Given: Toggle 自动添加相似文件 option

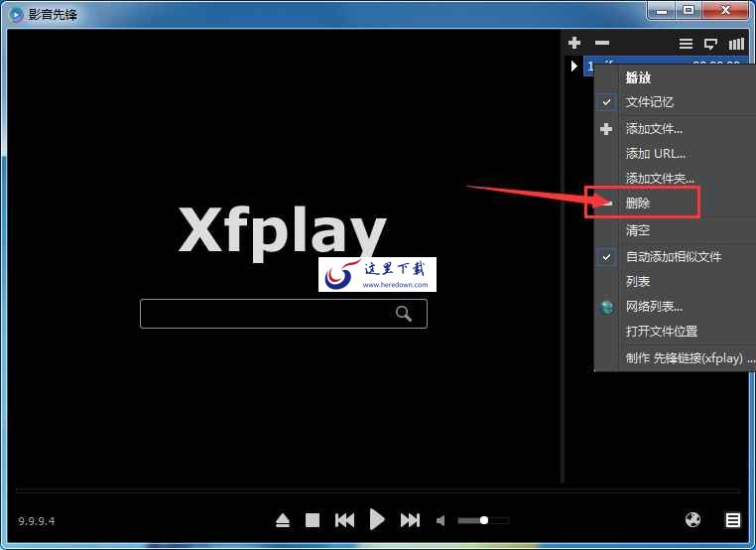Looking at the screenshot, I should (675, 257).
